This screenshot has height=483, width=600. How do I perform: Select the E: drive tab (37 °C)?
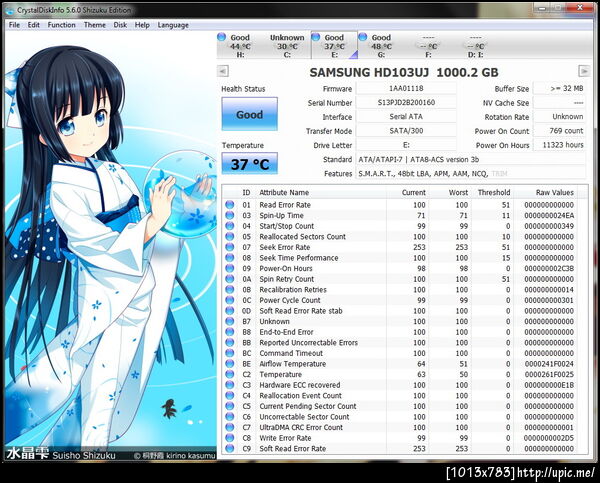334,46
